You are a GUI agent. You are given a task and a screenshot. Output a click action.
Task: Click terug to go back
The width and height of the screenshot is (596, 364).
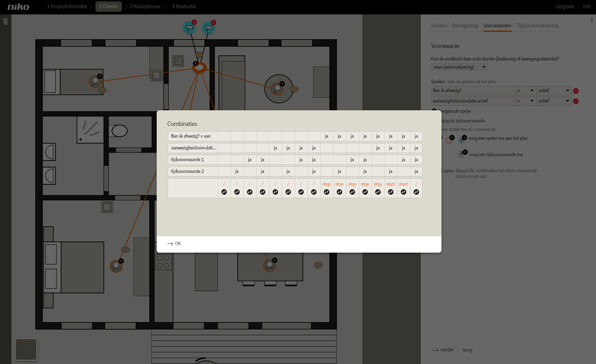(x=467, y=350)
